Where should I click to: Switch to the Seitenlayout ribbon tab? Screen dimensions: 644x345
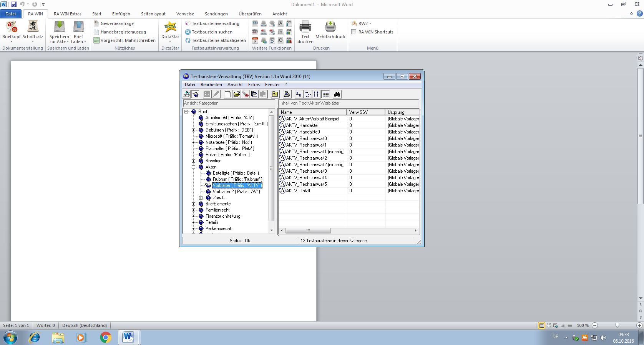[153, 14]
